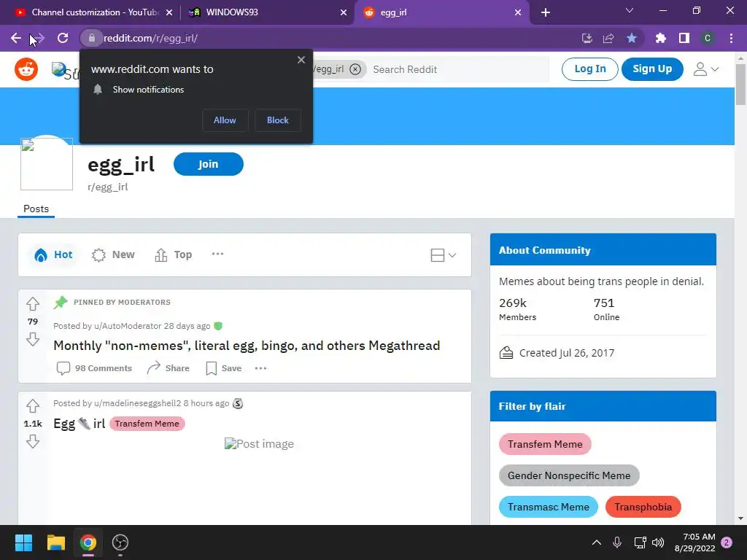Viewport: 747px width, 560px height.
Task: Open the user account dropdown
Action: [705, 69]
